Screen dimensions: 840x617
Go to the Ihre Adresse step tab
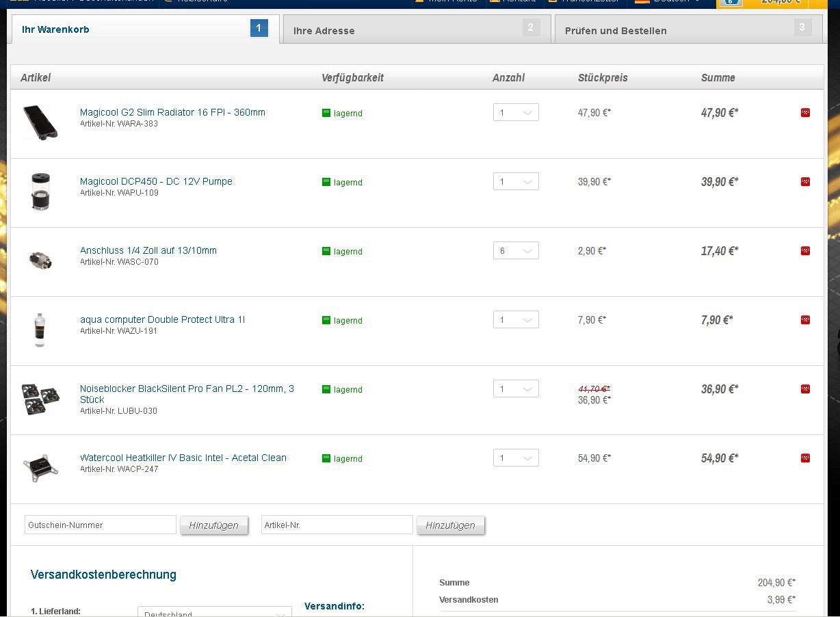click(x=417, y=29)
